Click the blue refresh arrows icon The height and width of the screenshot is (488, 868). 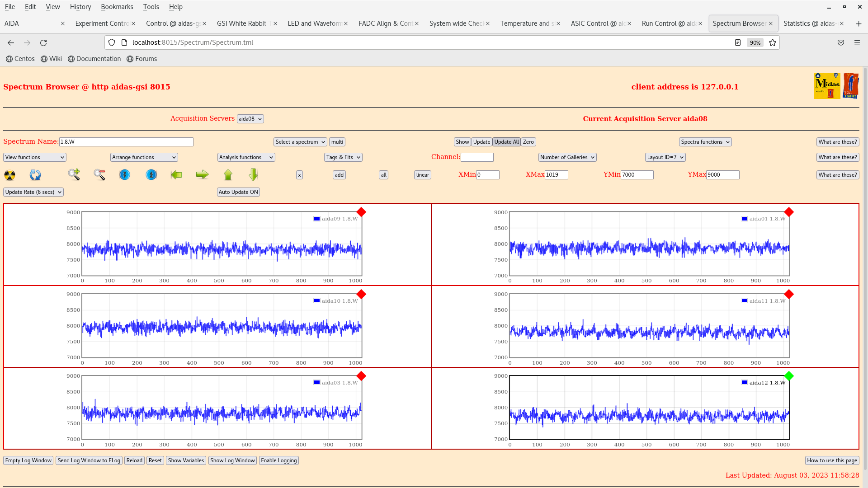point(35,175)
